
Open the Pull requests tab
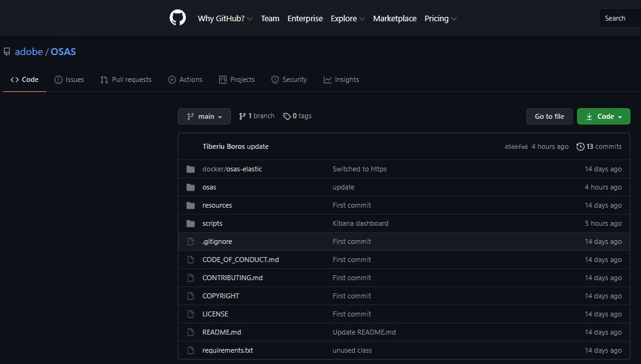pyautogui.click(x=126, y=79)
